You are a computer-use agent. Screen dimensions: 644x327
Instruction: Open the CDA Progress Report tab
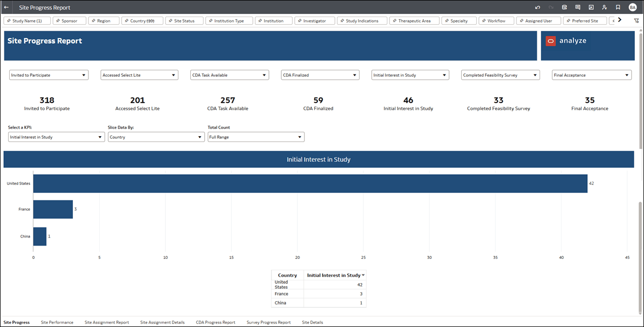click(x=215, y=322)
